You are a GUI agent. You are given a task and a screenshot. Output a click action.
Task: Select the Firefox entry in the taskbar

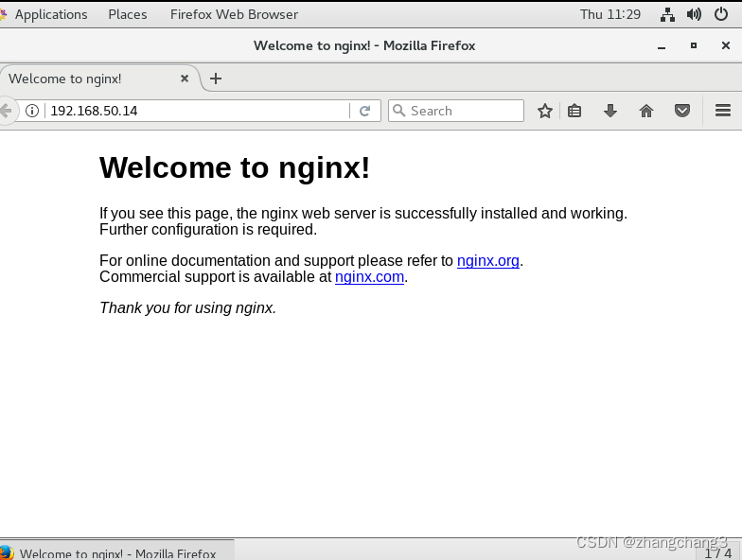(116, 551)
